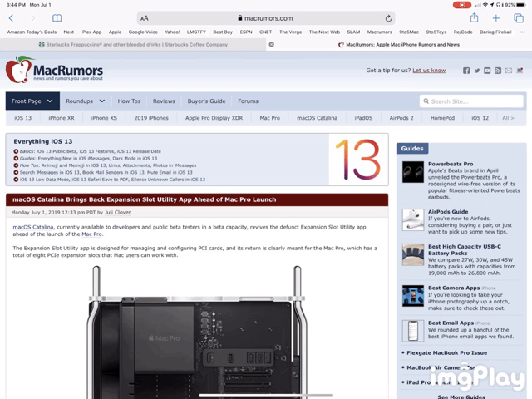Open the Daring Fireball bookmark

click(x=495, y=32)
